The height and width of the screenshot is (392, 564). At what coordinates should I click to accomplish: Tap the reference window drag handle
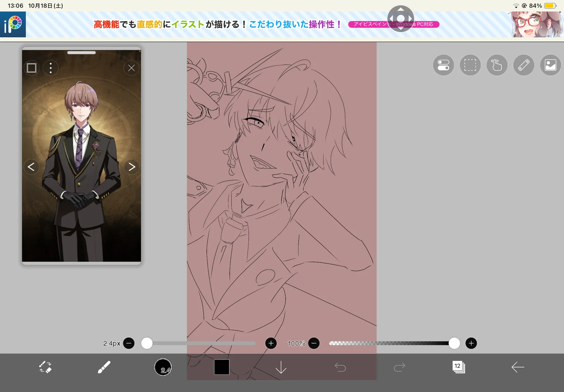tap(81, 52)
